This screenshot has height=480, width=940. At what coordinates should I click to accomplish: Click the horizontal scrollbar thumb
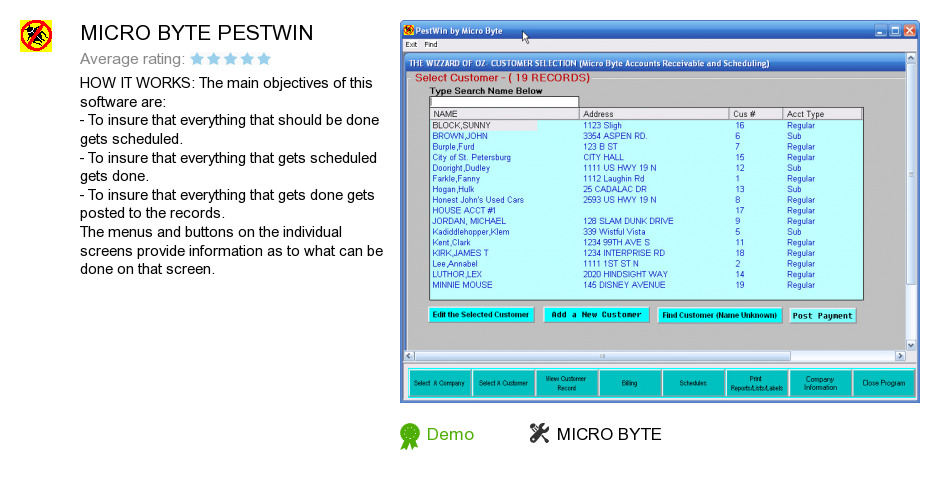[602, 356]
